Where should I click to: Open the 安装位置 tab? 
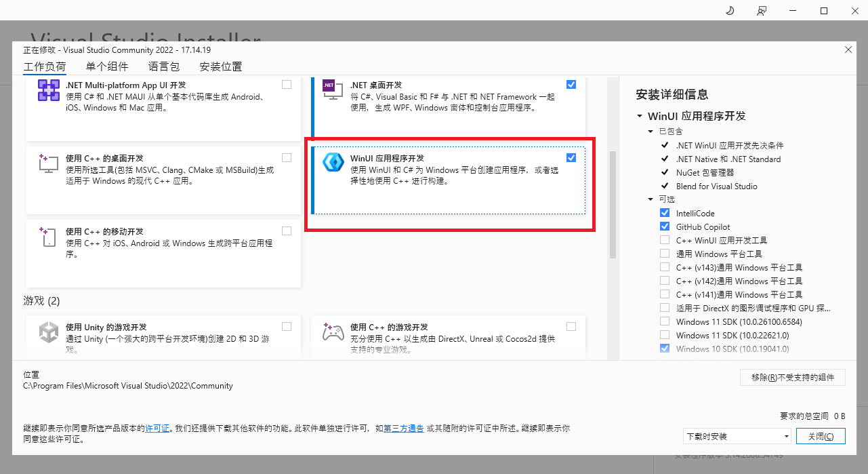pos(221,66)
